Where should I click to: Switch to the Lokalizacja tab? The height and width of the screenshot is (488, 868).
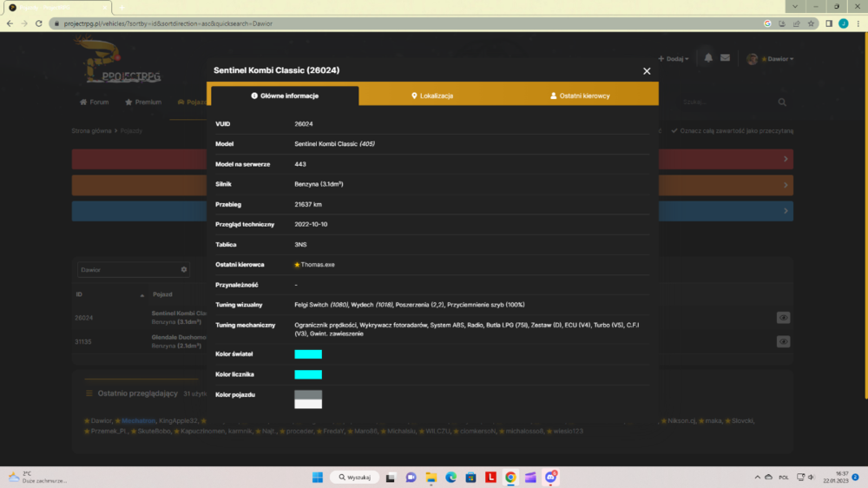click(x=432, y=96)
